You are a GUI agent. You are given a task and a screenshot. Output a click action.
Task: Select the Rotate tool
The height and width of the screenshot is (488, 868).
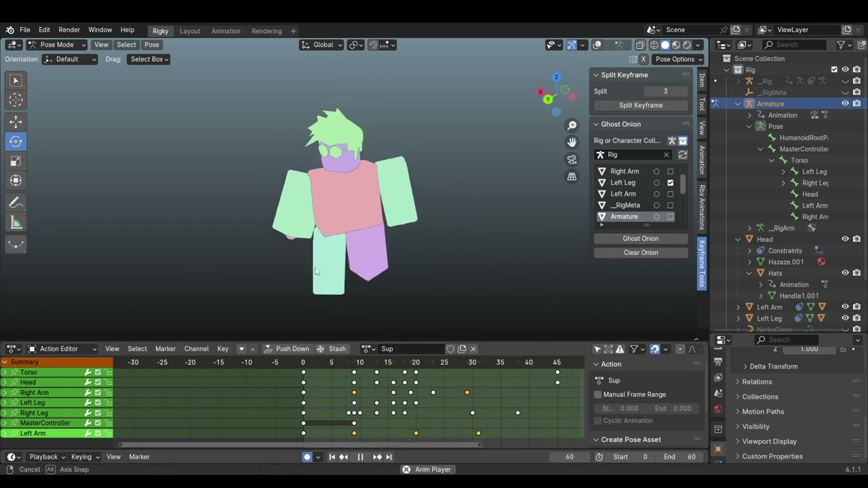click(x=16, y=141)
